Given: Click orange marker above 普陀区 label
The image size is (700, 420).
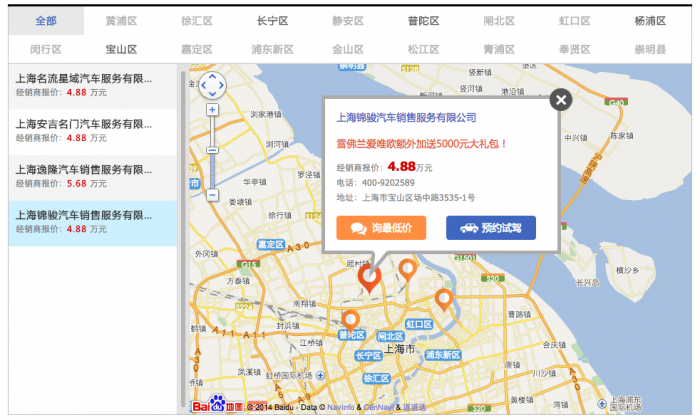Looking at the screenshot, I should tap(350, 320).
